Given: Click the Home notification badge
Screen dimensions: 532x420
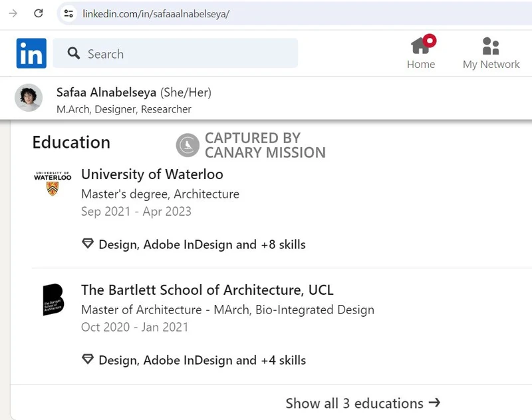Looking at the screenshot, I should pyautogui.click(x=430, y=39).
